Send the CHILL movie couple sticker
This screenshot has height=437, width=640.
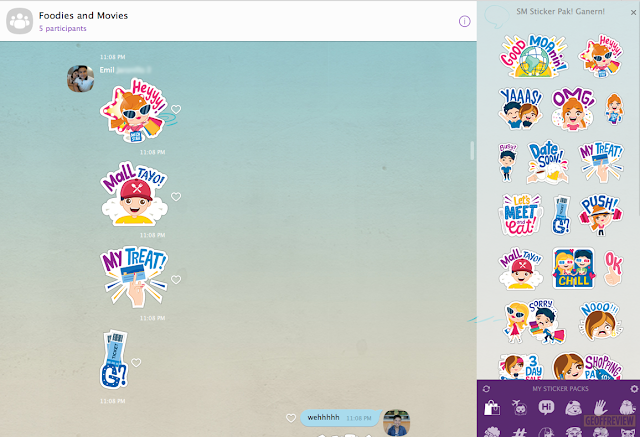tap(573, 268)
